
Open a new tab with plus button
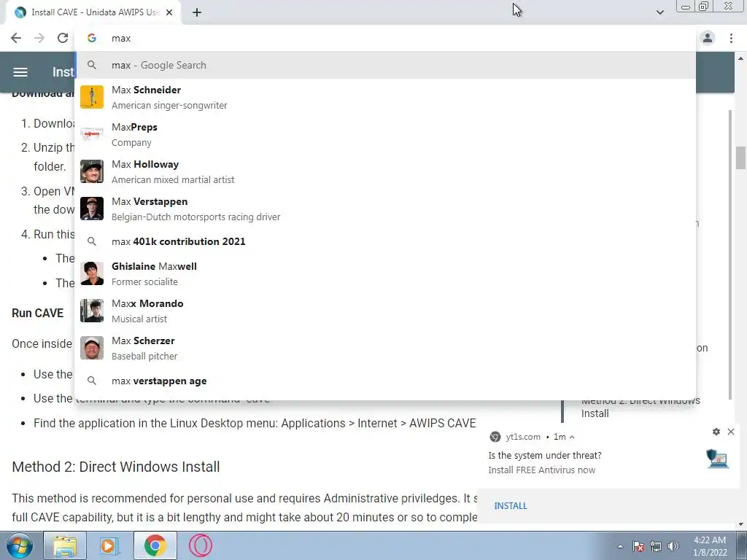click(197, 13)
